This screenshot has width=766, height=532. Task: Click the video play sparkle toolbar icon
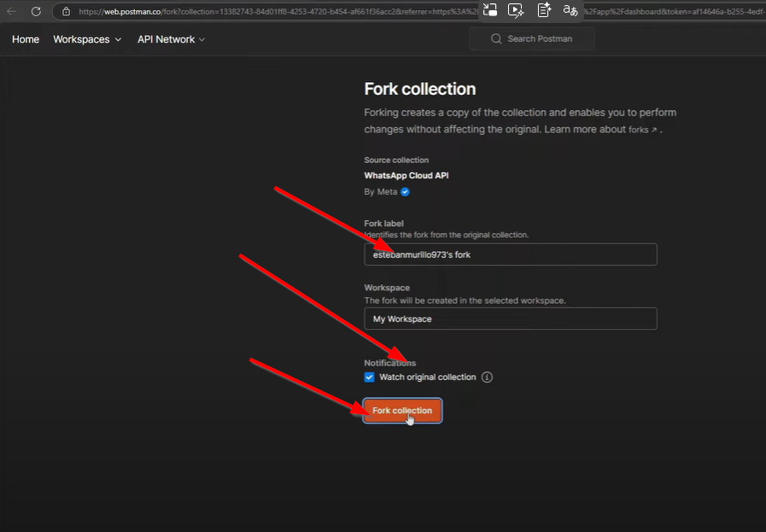[x=516, y=10]
